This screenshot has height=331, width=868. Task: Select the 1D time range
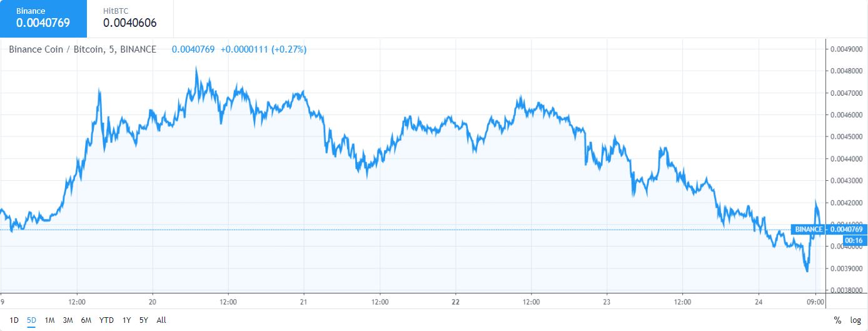click(14, 320)
